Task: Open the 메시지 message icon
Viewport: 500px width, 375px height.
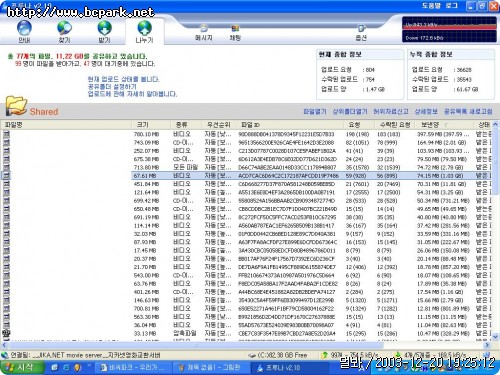Action: pyautogui.click(x=204, y=29)
